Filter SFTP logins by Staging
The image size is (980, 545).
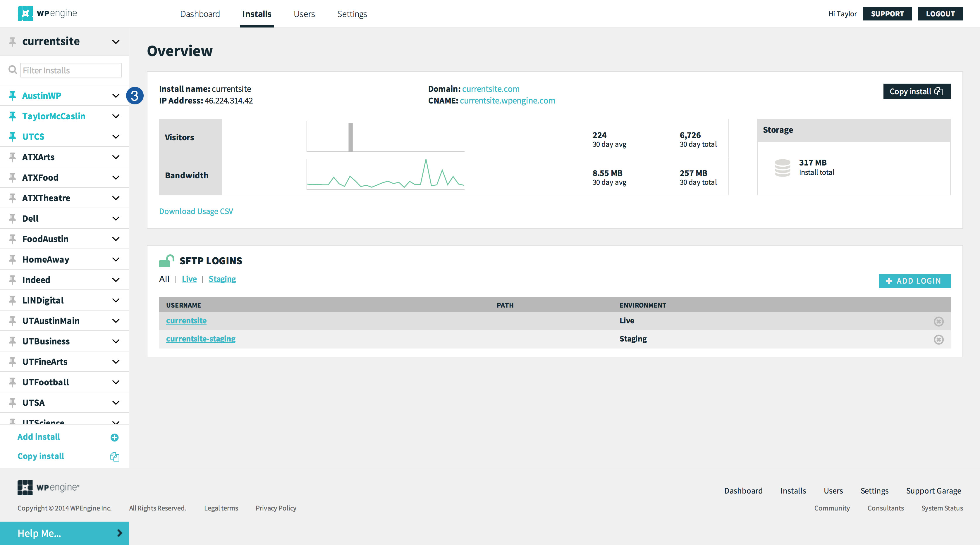pyautogui.click(x=222, y=279)
